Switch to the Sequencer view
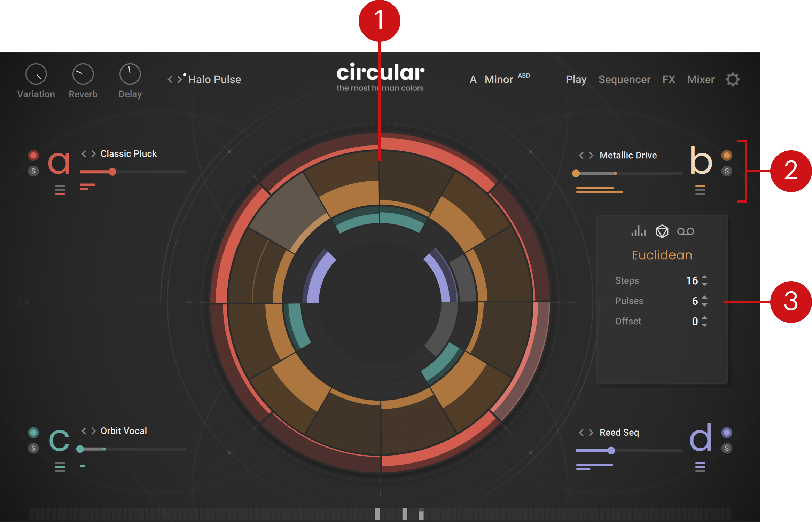The width and height of the screenshot is (812, 522). coord(624,79)
